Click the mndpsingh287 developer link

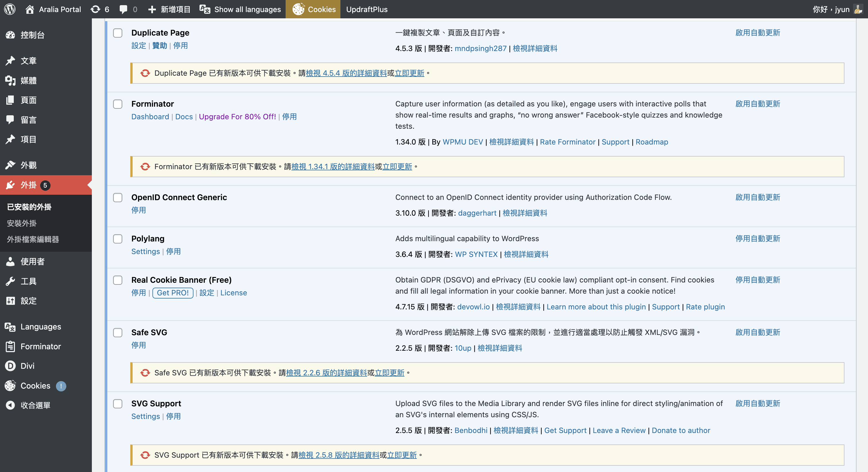pos(480,48)
